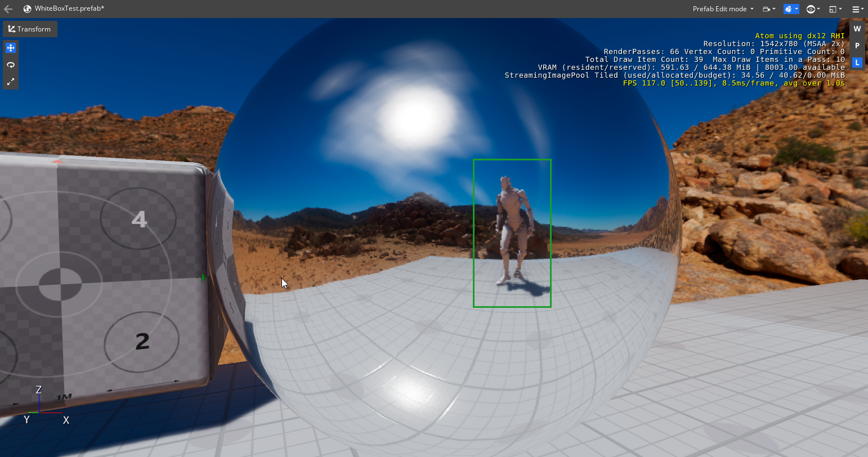
Task: Click the back arrow to exit prefab editing
Action: pos(7,8)
